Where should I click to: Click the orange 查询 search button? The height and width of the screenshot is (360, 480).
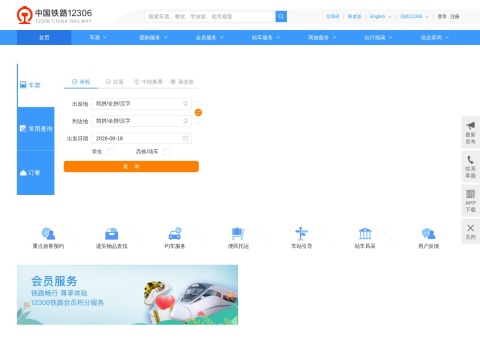coord(131,166)
